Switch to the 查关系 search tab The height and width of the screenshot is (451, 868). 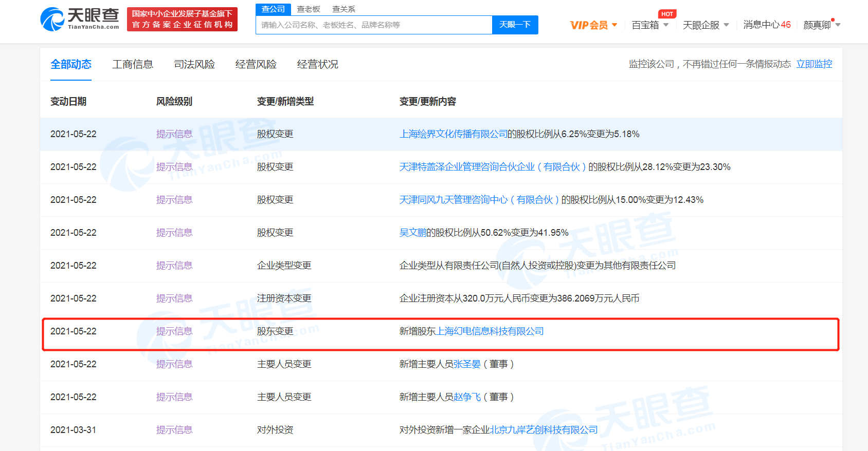[x=343, y=9]
